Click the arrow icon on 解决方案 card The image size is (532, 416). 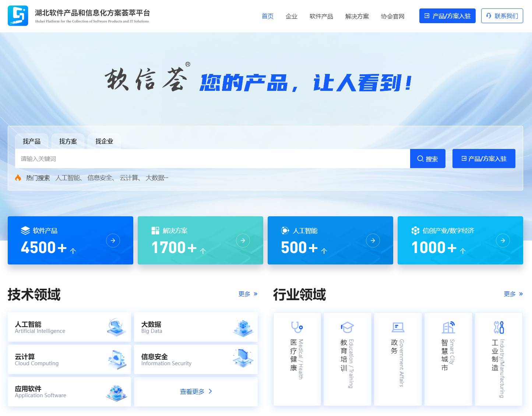click(243, 241)
